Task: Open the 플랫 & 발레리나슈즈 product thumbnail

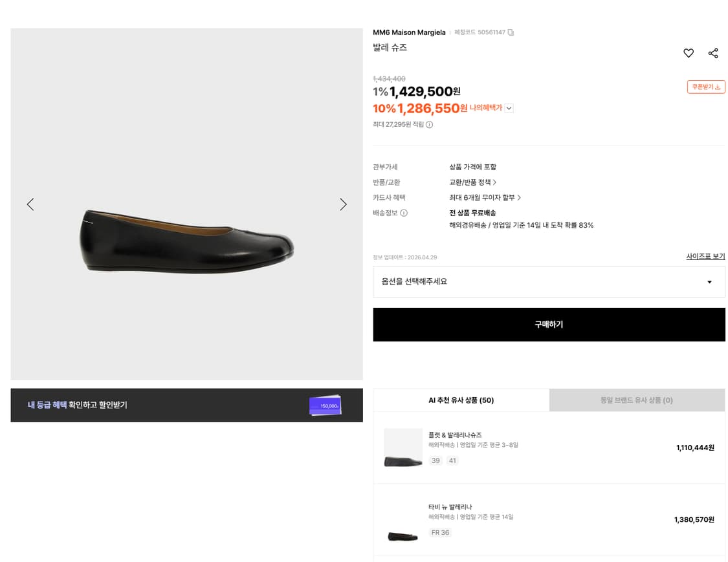Action: pyautogui.click(x=403, y=448)
